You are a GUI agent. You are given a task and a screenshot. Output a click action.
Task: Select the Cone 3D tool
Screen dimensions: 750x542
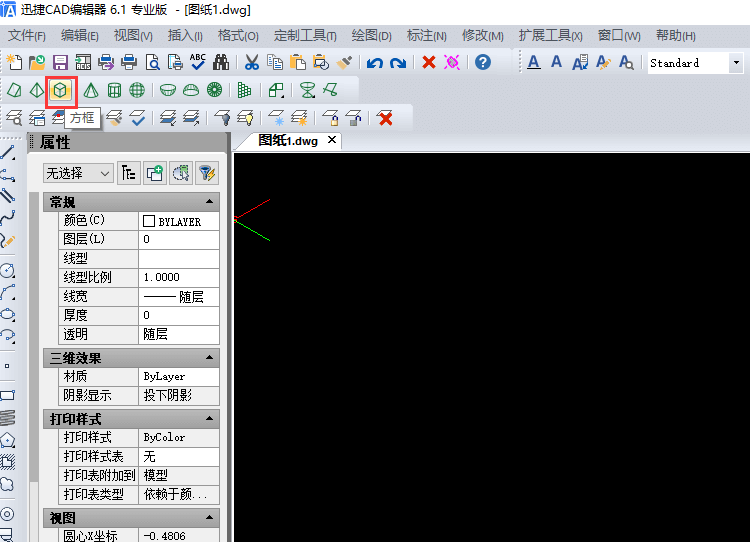coord(91,90)
